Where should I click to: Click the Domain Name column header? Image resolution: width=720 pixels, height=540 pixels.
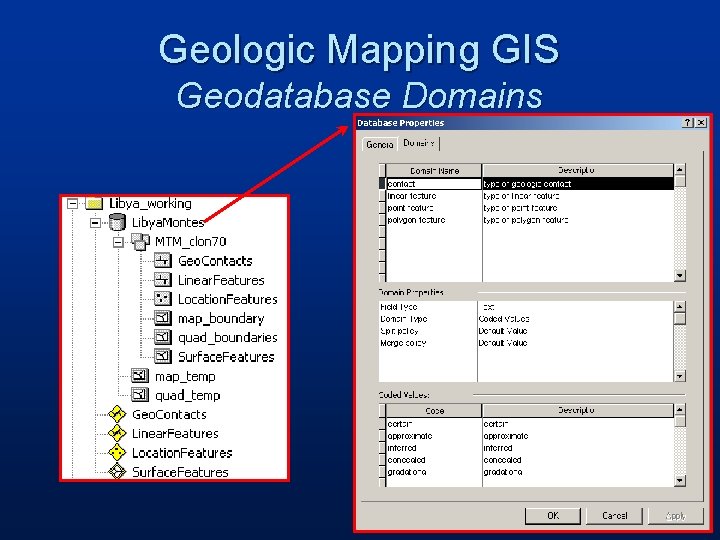[434, 170]
